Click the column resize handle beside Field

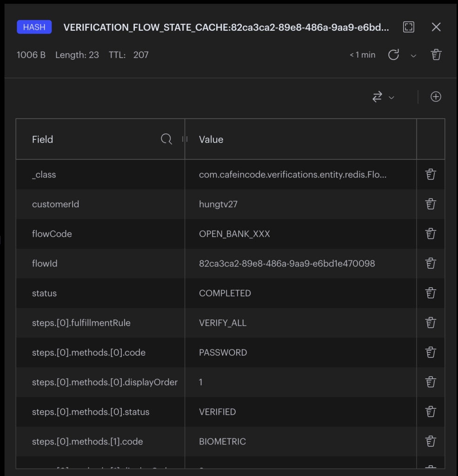click(x=185, y=139)
